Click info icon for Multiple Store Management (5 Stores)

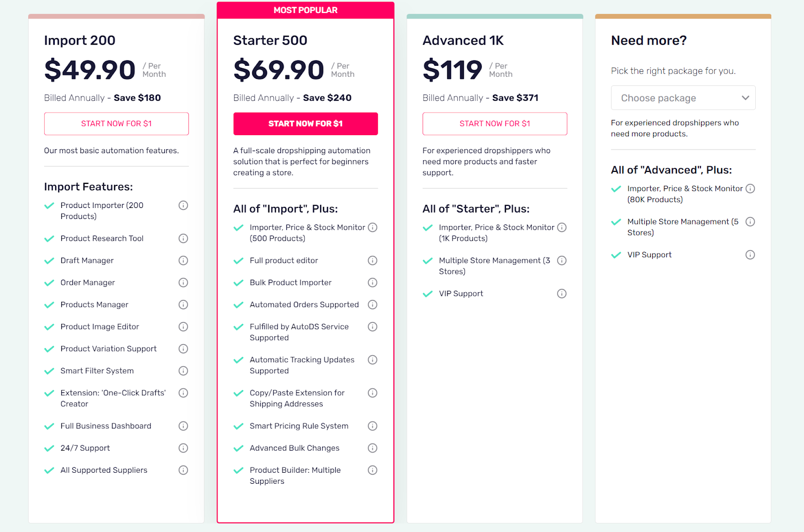[750, 222]
